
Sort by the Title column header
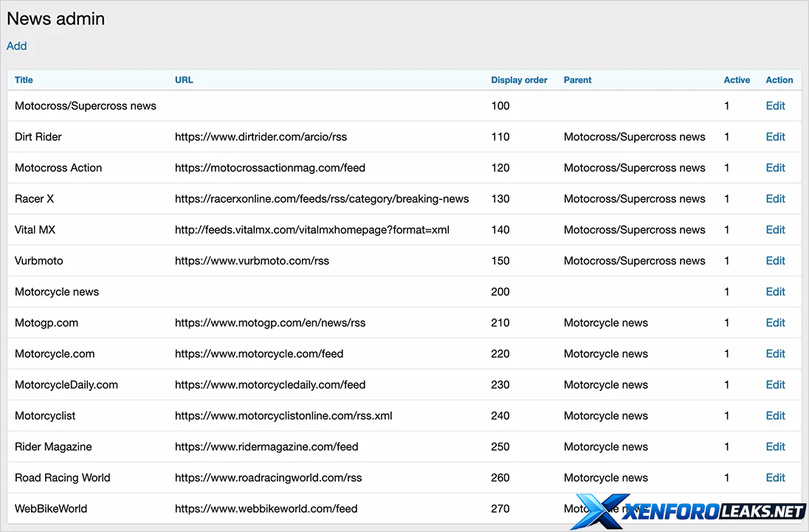click(x=24, y=80)
